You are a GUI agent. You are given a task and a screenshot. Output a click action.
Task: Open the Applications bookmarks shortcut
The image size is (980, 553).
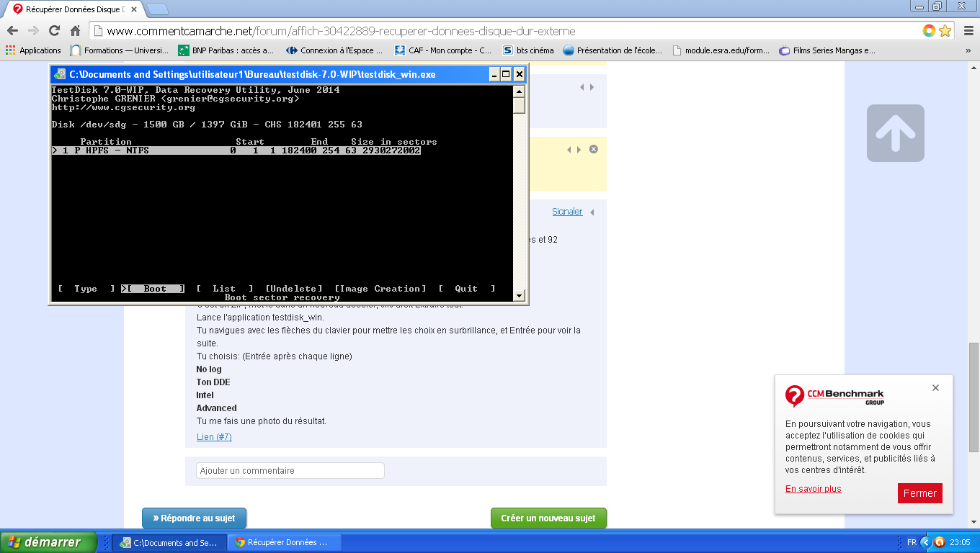(x=33, y=50)
